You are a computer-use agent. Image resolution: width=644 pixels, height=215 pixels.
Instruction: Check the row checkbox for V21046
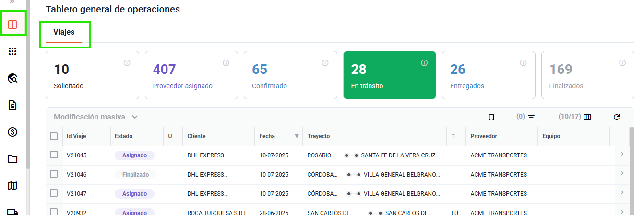[54, 174]
